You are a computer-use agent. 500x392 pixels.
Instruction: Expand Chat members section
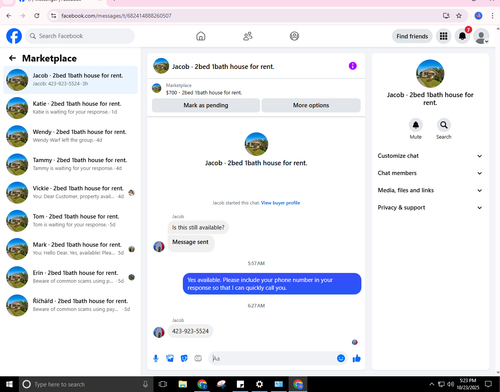pos(430,173)
